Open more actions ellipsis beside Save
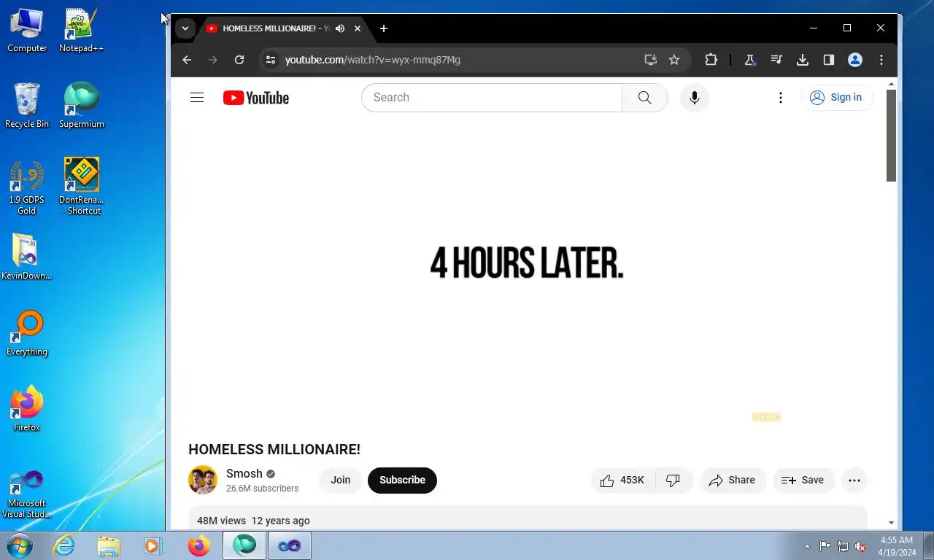This screenshot has height=560, width=934. coord(854,480)
